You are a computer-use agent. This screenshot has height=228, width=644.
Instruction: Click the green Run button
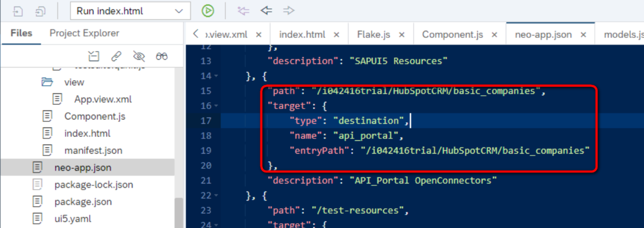(x=208, y=10)
